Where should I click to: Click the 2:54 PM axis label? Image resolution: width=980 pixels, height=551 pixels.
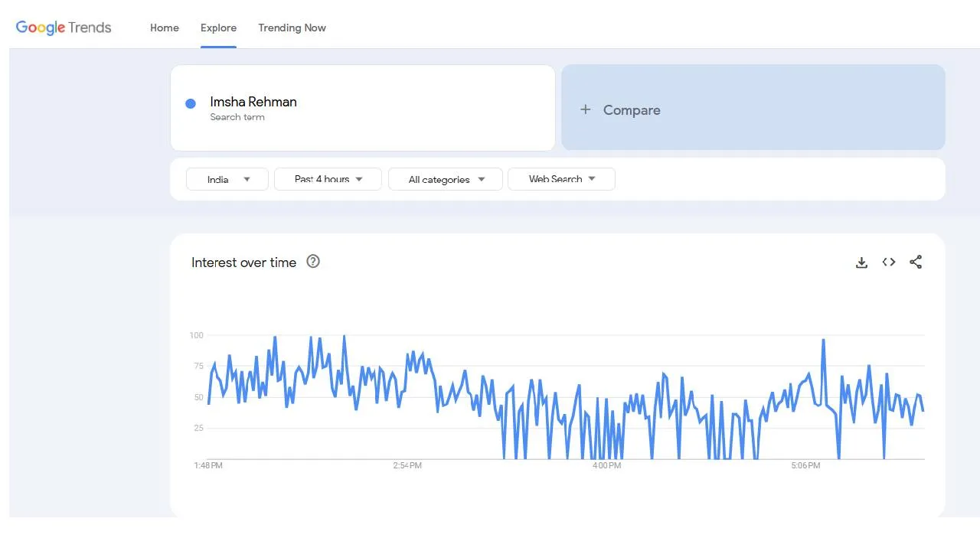[x=407, y=465]
